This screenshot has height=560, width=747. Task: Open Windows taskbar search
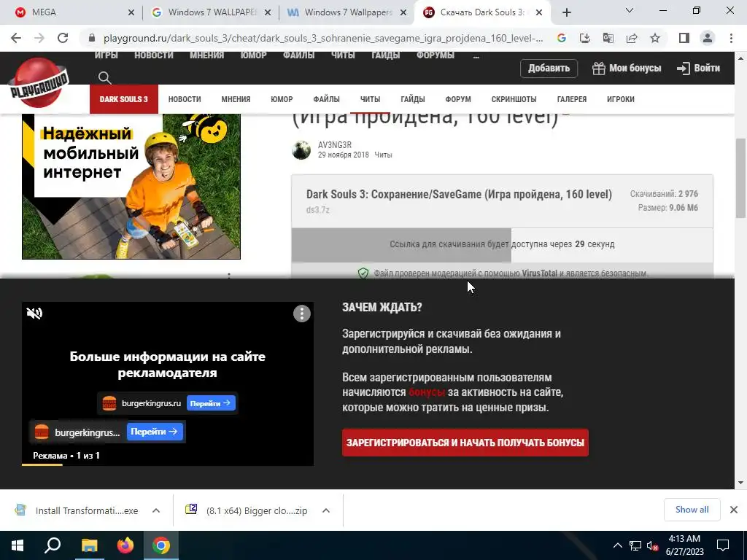click(x=53, y=545)
